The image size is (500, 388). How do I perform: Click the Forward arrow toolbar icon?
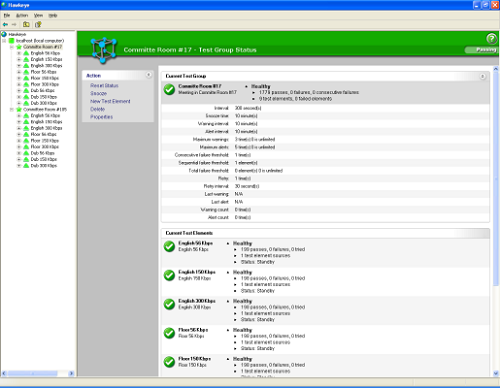click(x=14, y=24)
